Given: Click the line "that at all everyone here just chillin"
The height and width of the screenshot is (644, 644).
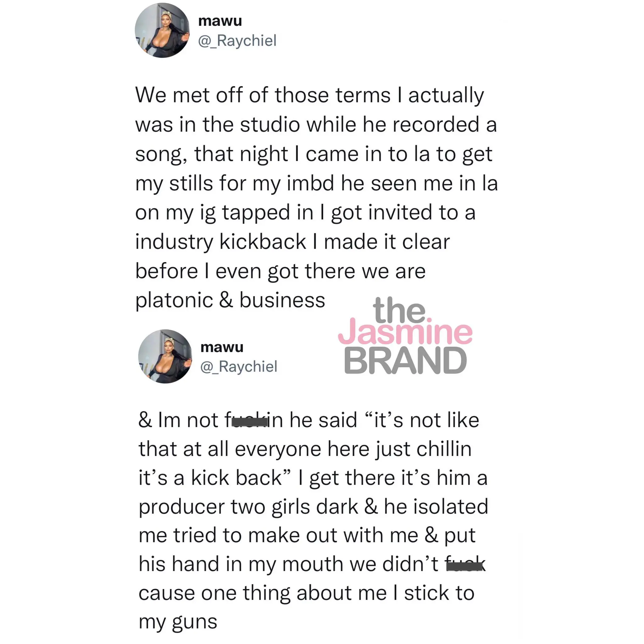Looking at the screenshot, I should click(305, 449).
